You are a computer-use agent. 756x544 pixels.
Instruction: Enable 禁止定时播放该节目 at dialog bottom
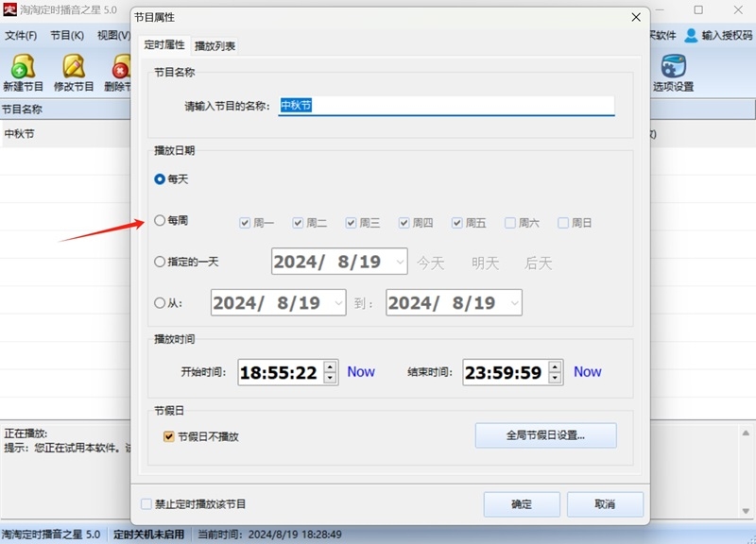tap(146, 504)
